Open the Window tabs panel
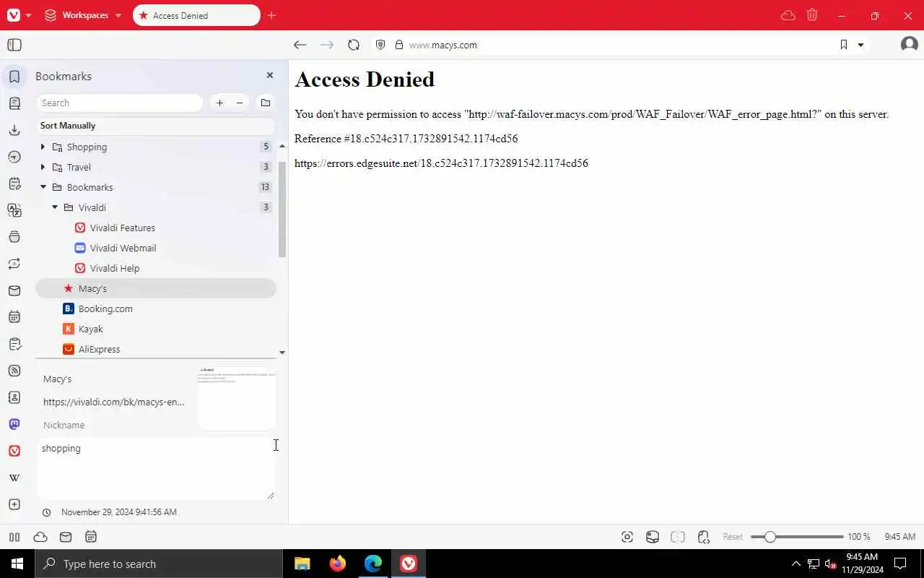The image size is (924, 578). pos(14,237)
